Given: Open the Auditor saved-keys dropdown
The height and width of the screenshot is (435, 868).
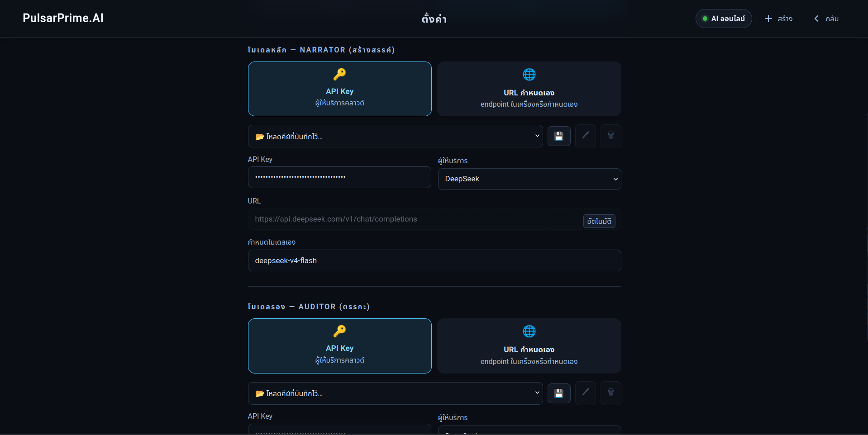Looking at the screenshot, I should [395, 393].
